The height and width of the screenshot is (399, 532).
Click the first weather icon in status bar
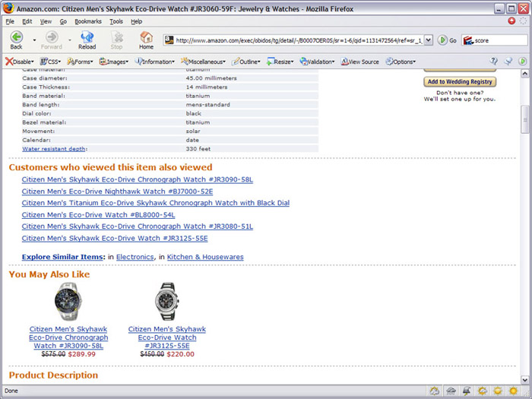[434, 391]
